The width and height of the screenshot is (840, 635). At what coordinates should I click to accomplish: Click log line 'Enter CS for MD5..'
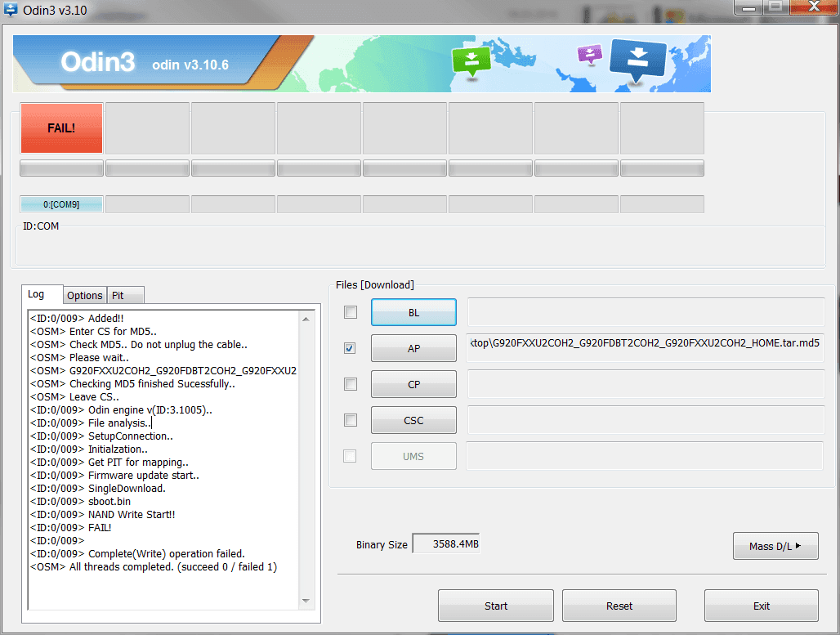coord(93,332)
